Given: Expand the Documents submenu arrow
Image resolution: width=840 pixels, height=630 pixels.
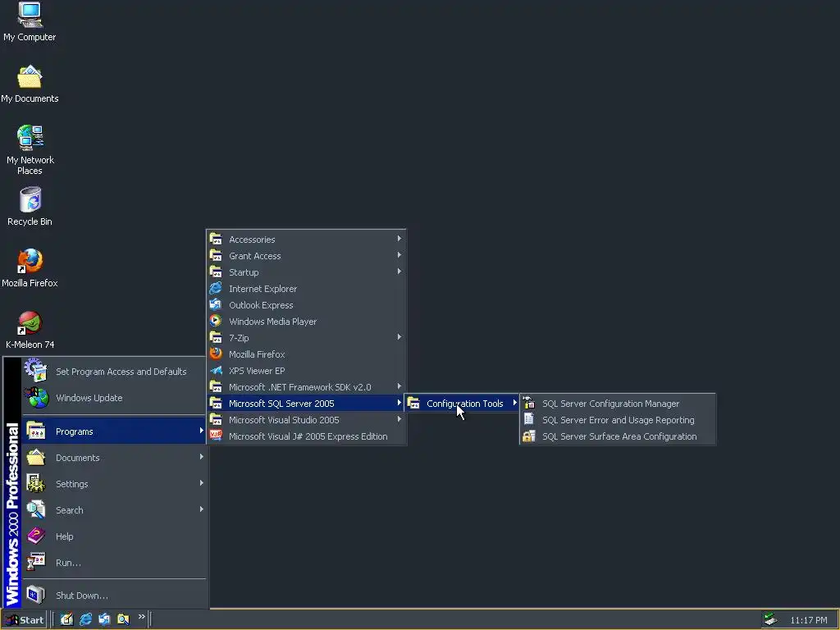Looking at the screenshot, I should 202,457.
